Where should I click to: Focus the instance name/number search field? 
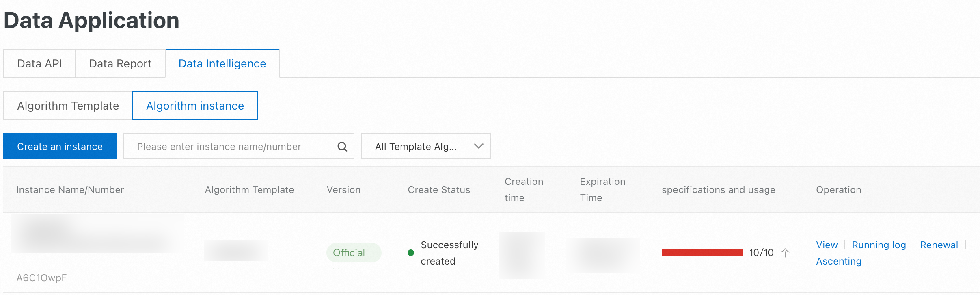[x=239, y=146]
